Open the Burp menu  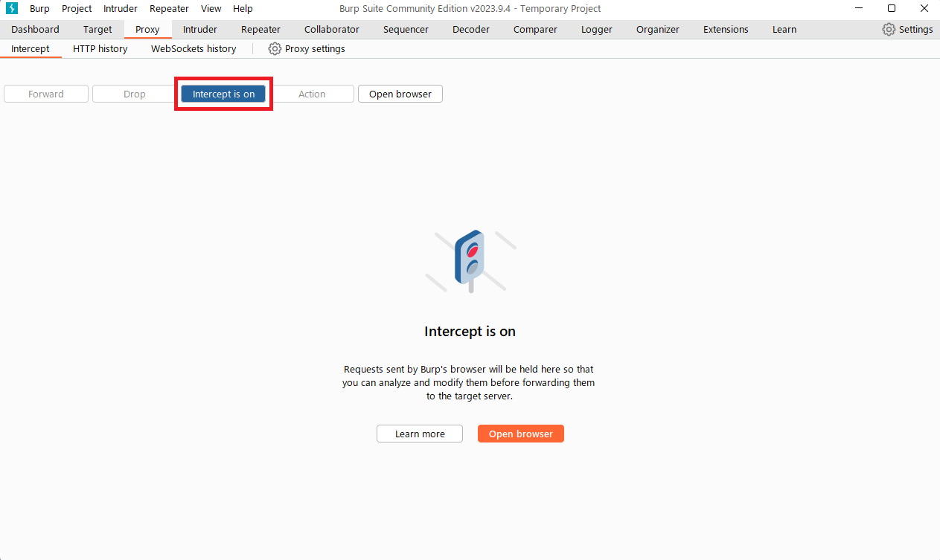click(x=39, y=9)
